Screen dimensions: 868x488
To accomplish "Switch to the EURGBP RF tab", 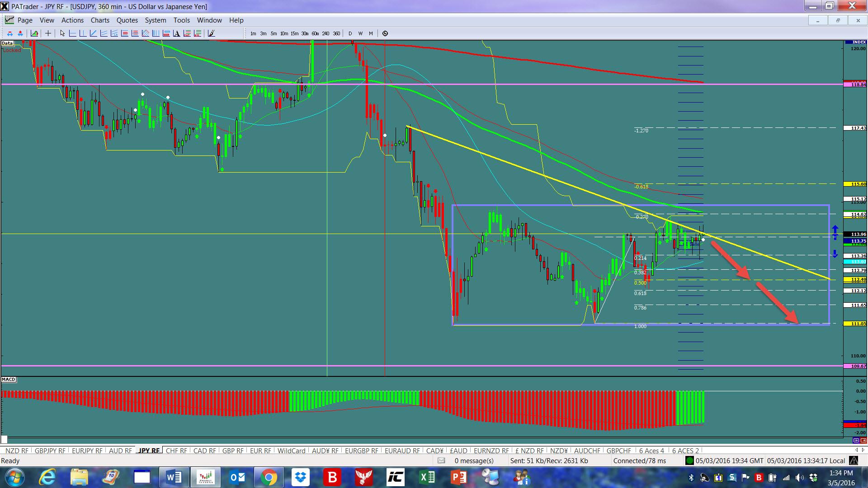I will pyautogui.click(x=361, y=450).
